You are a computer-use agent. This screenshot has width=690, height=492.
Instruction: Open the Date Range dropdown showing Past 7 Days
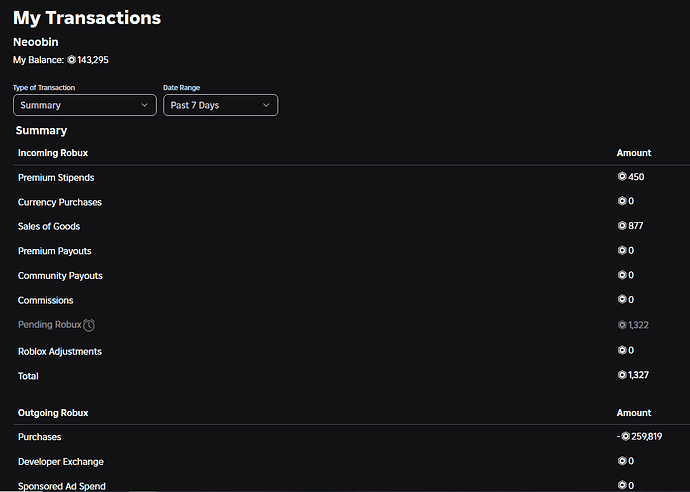[x=220, y=105]
